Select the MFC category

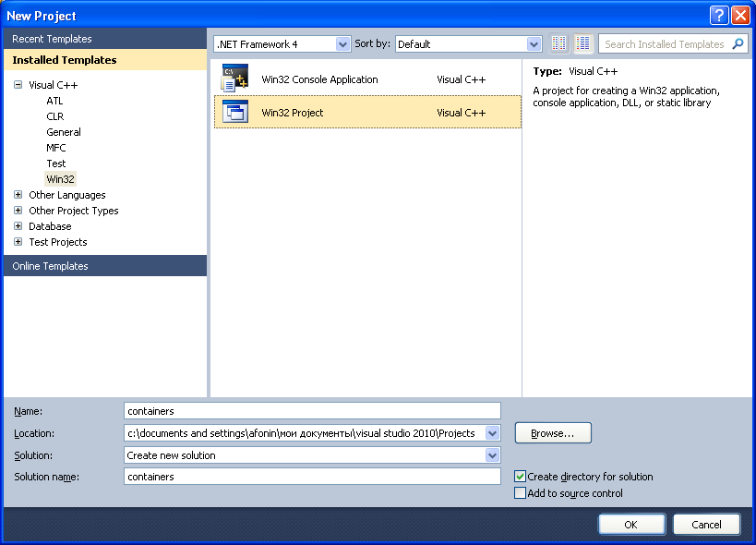(x=56, y=148)
